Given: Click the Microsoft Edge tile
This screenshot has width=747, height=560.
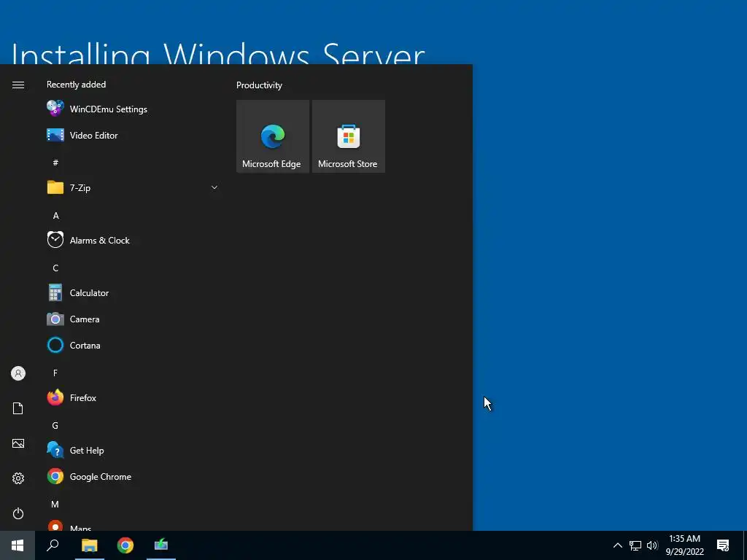Looking at the screenshot, I should tap(273, 136).
